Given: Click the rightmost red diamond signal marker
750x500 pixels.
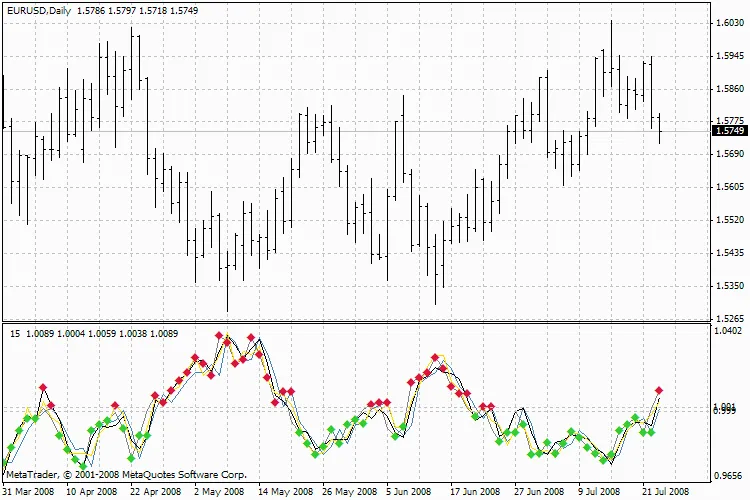Looking at the screenshot, I should click(x=659, y=391).
